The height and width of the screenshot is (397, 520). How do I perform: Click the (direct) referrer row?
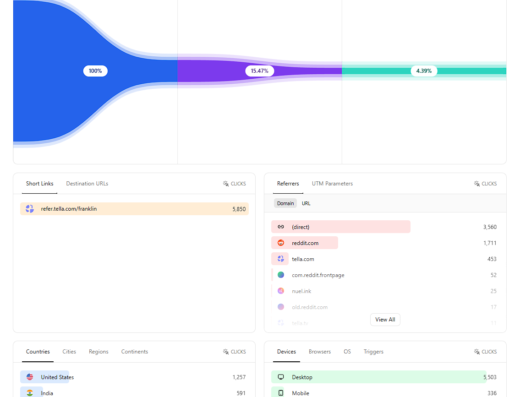[385, 227]
